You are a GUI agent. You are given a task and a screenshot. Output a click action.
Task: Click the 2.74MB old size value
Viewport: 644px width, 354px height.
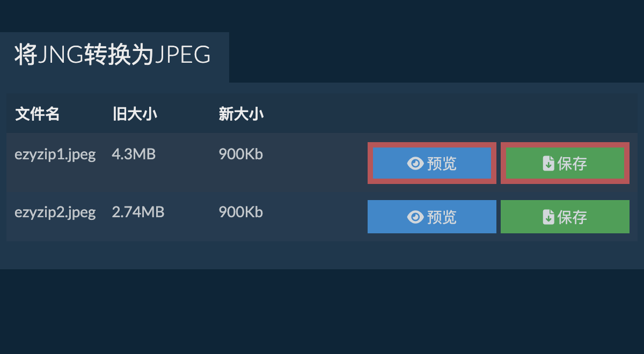click(138, 212)
